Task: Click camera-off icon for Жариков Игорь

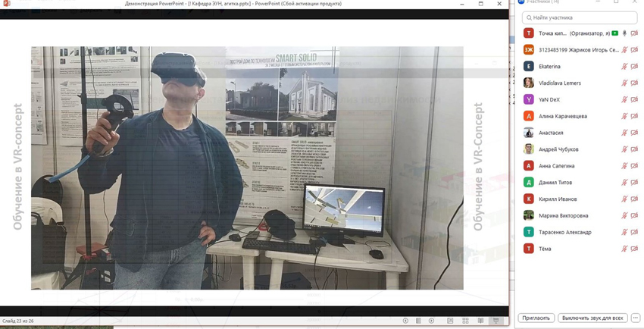Action: tap(635, 50)
